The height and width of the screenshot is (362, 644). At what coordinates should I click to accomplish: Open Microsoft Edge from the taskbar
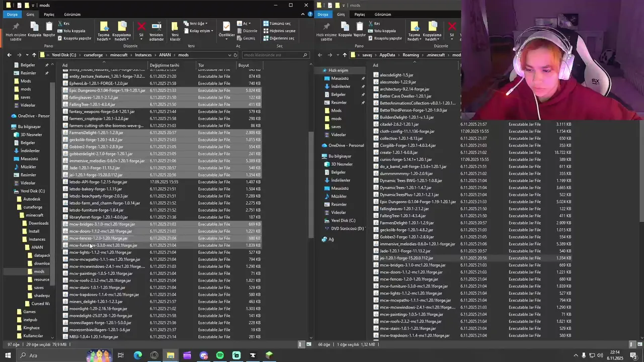coord(137,355)
